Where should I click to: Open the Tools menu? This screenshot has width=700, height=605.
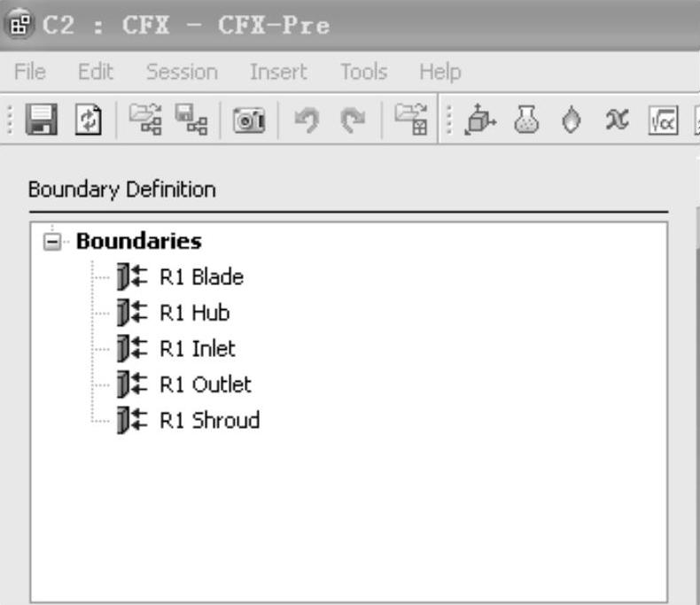(x=364, y=72)
